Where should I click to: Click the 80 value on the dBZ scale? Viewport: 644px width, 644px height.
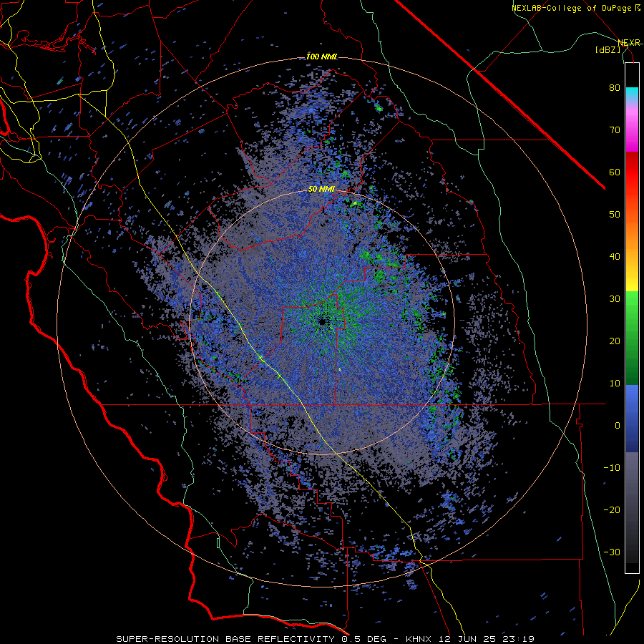coord(615,88)
